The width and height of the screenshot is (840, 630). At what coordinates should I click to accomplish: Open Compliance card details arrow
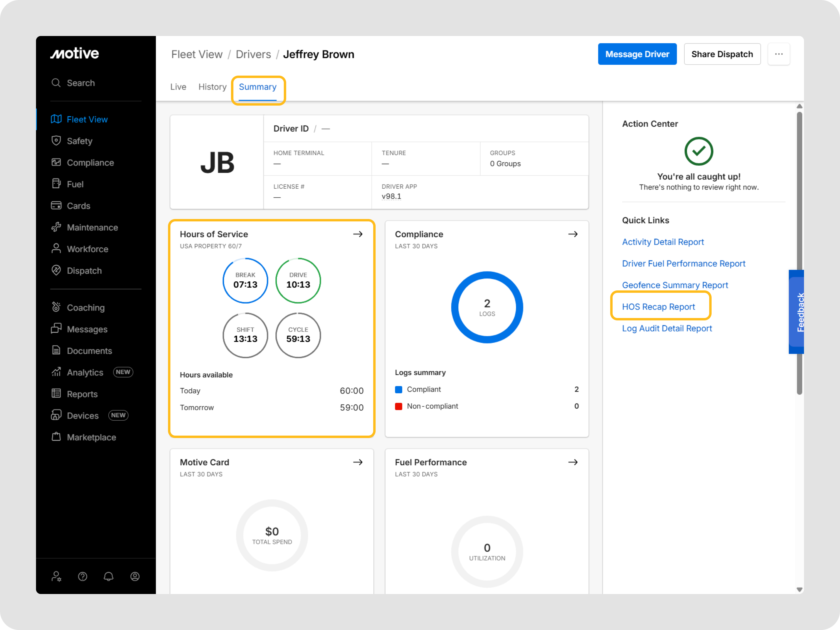[x=573, y=234]
